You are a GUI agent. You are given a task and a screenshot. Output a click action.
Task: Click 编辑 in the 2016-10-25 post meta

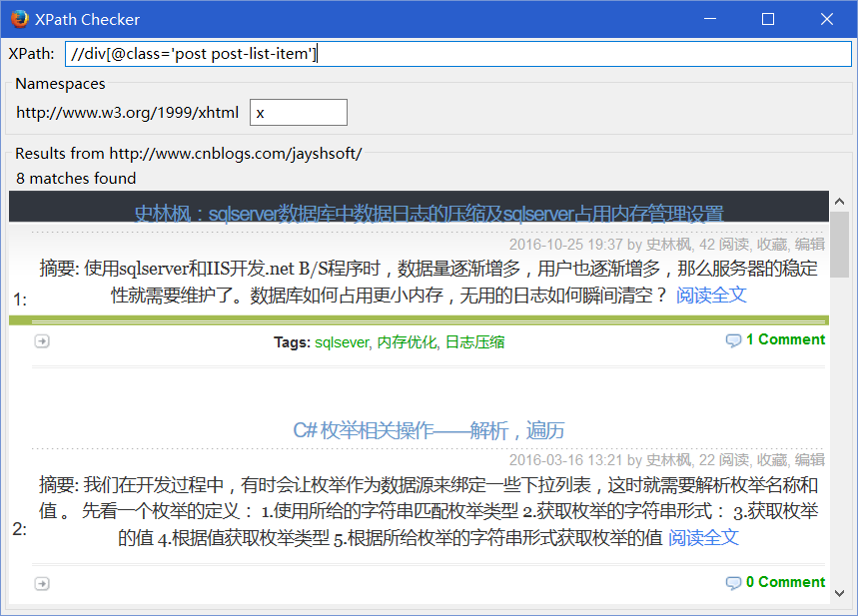810,245
